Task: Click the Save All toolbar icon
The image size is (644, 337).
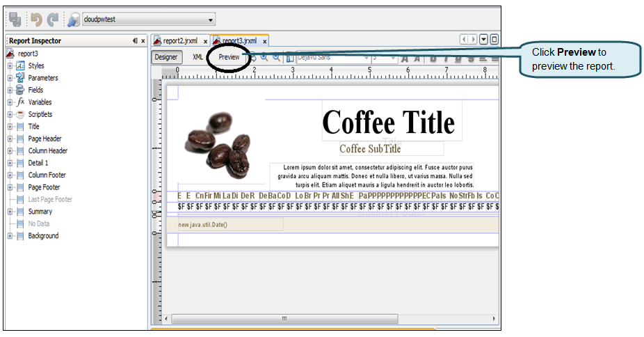Action: (15, 19)
